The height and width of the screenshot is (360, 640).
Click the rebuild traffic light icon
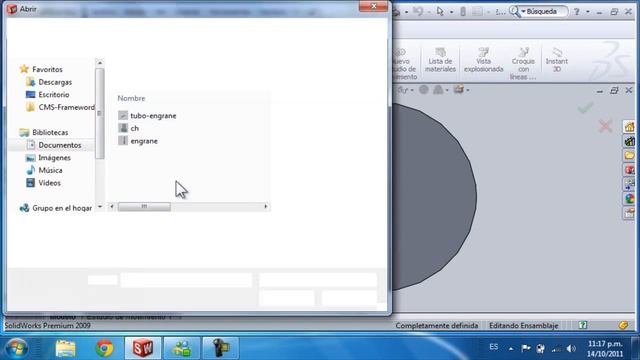click(463, 11)
